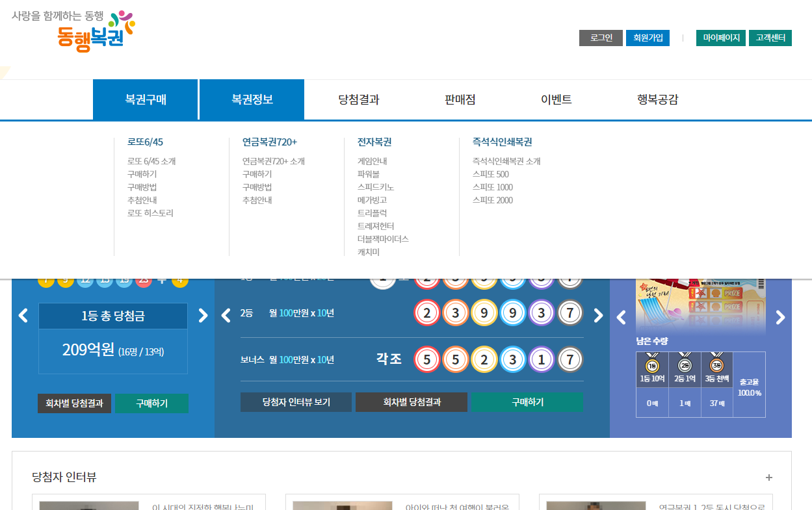Open 로또 히스토리 link

click(150, 213)
